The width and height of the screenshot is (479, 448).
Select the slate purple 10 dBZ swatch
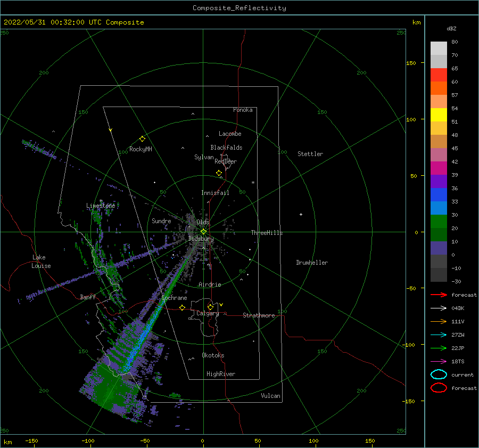[x=439, y=248]
